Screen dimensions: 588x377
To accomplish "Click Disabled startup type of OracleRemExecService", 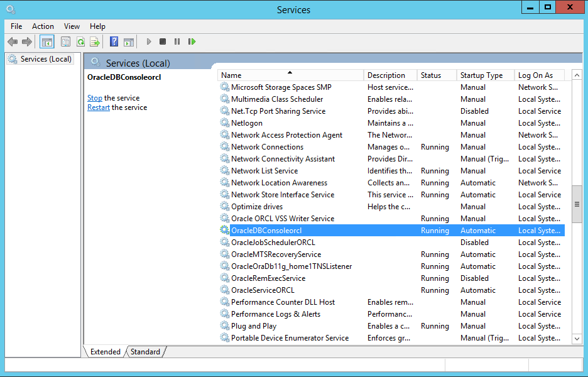I will [474, 278].
